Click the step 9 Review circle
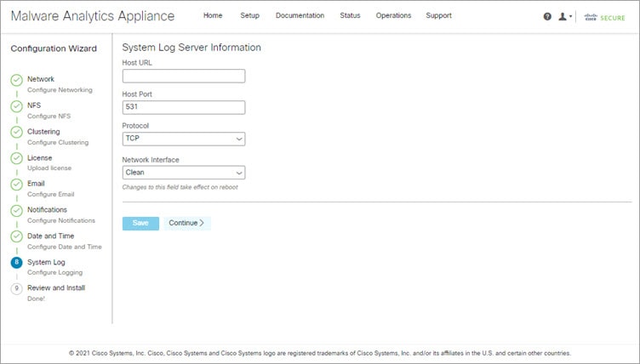 coord(17,288)
